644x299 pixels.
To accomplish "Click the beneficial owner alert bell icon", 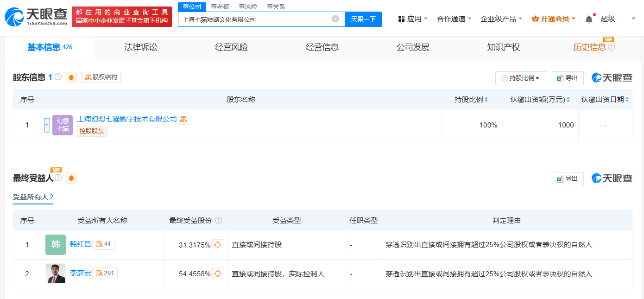I will 71,178.
